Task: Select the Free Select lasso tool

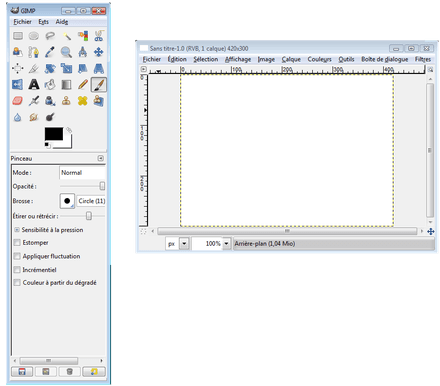Action: click(50, 35)
